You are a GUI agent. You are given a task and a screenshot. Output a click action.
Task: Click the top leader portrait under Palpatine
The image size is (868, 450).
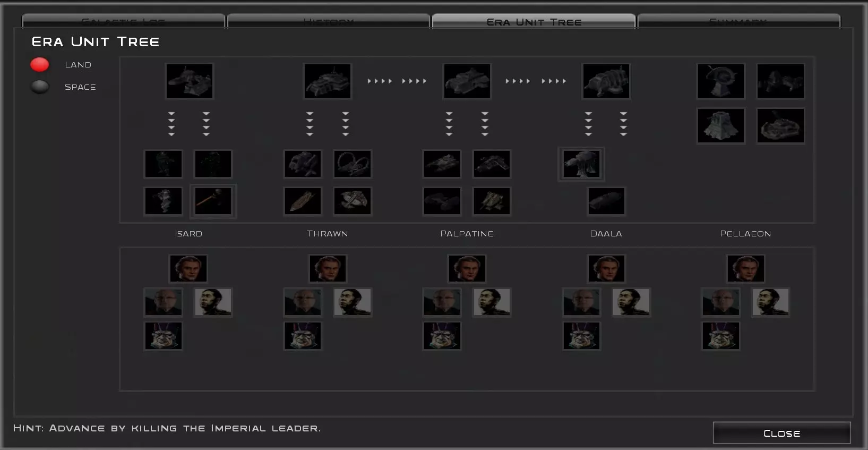coord(467,268)
